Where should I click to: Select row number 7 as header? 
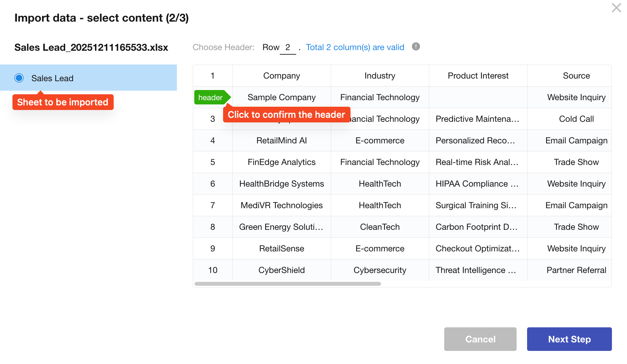point(213,205)
